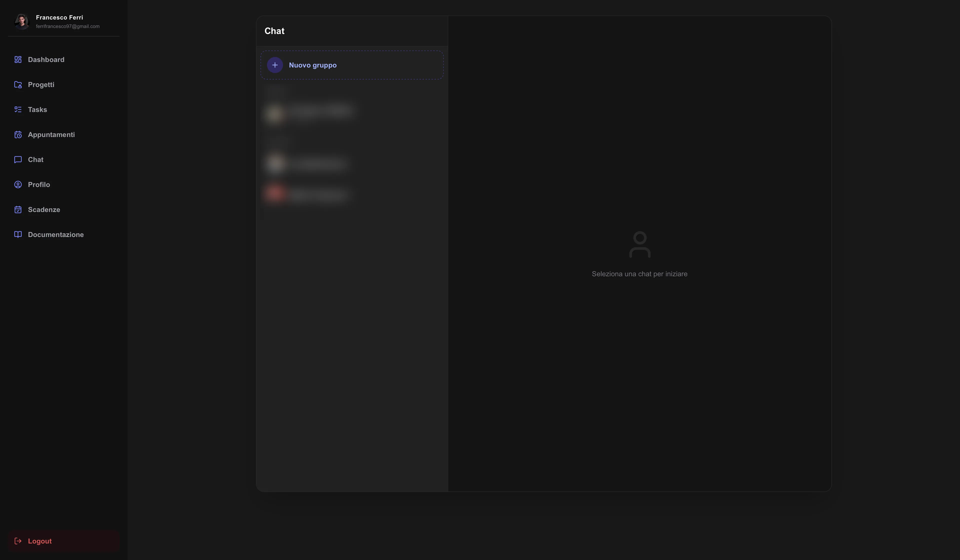Click the Scadenze calendar check icon
960x560 pixels.
point(18,209)
